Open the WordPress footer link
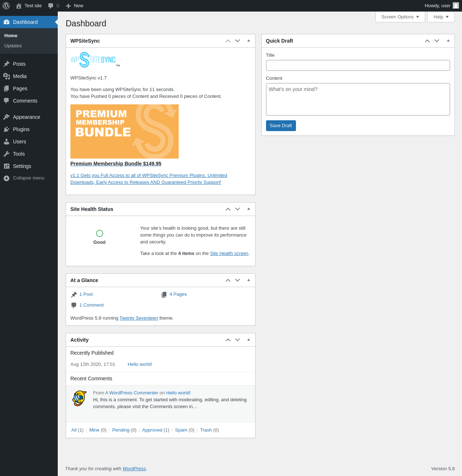 pos(134,469)
